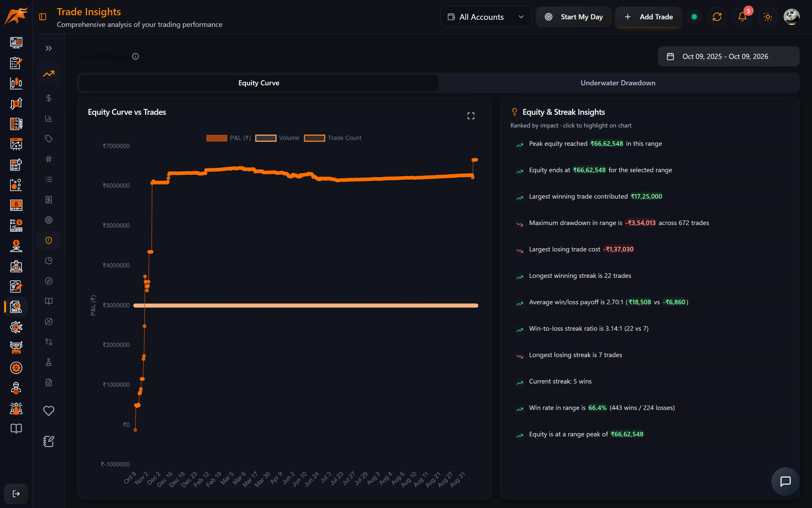Image resolution: width=812 pixels, height=508 pixels.
Task: Toggle P&L (₹) legend series
Action: click(228, 138)
